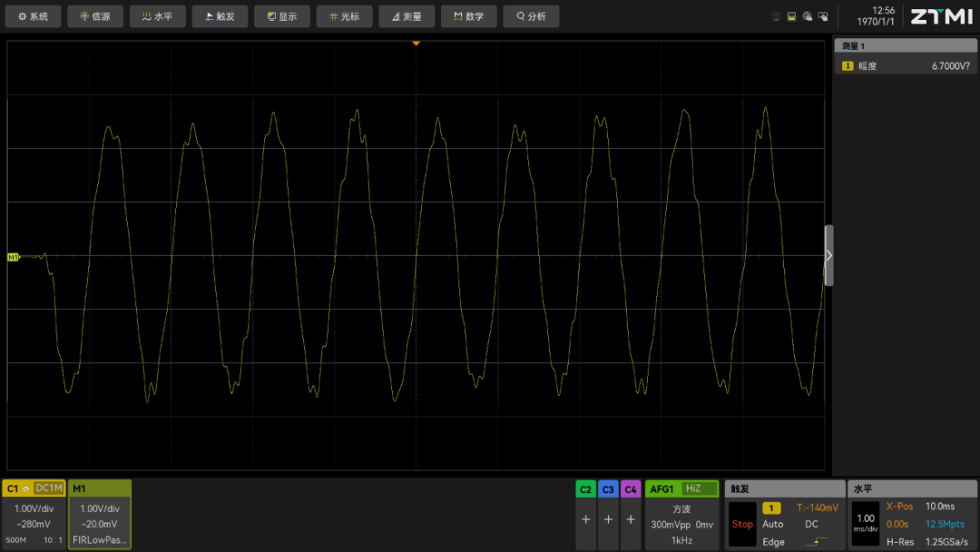Add channel C3 with plus icon
This screenshot has height=552, width=980.
coord(608,519)
